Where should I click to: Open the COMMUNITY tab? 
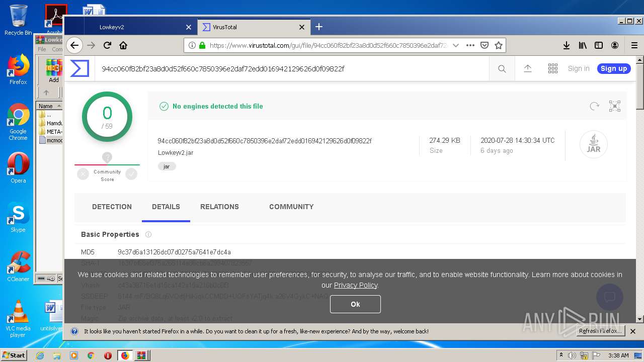(x=291, y=207)
